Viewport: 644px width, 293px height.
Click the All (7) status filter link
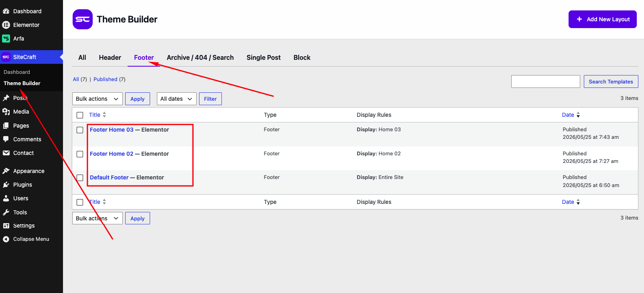(80, 79)
